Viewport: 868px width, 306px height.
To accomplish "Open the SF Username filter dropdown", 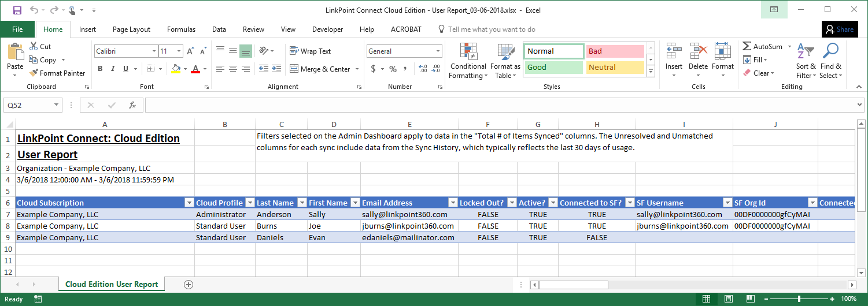I will 727,203.
